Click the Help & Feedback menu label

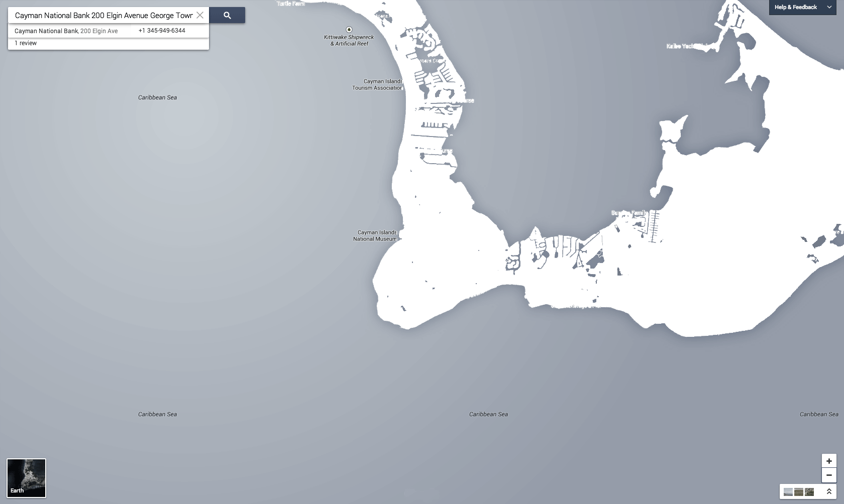pyautogui.click(x=795, y=7)
